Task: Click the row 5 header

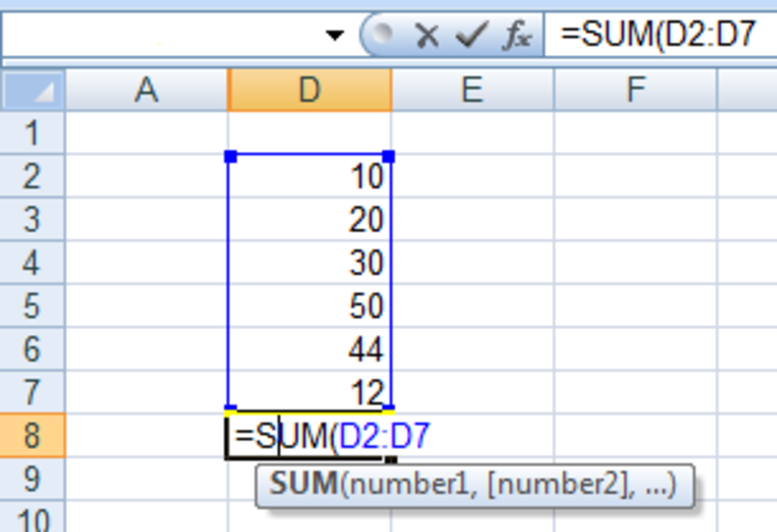Action: (32, 305)
